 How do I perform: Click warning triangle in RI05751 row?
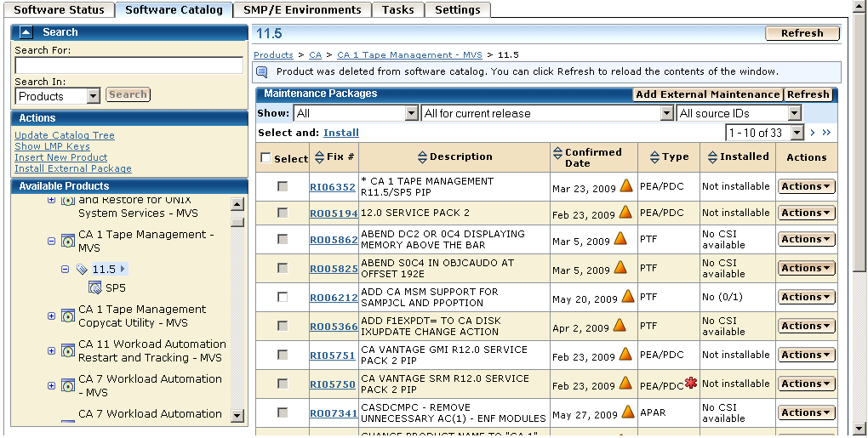pos(625,354)
